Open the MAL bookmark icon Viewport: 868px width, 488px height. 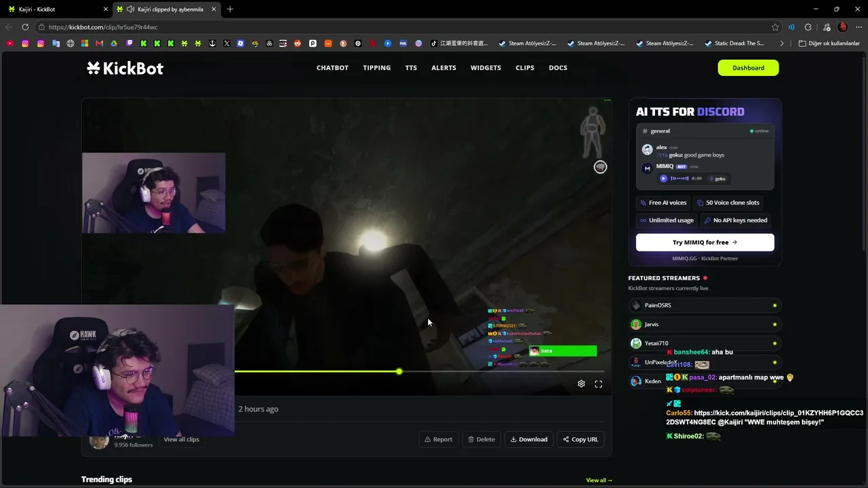click(403, 43)
